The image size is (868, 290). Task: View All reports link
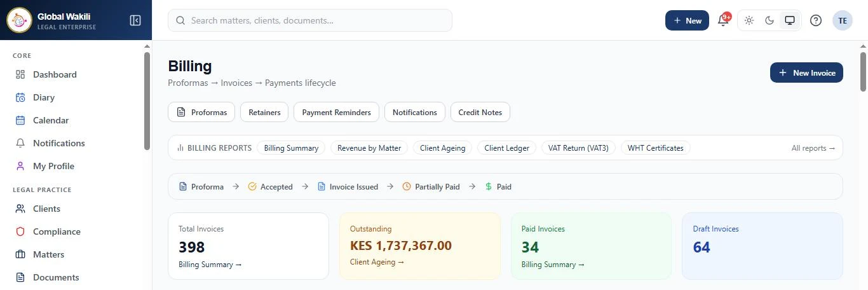pos(813,148)
